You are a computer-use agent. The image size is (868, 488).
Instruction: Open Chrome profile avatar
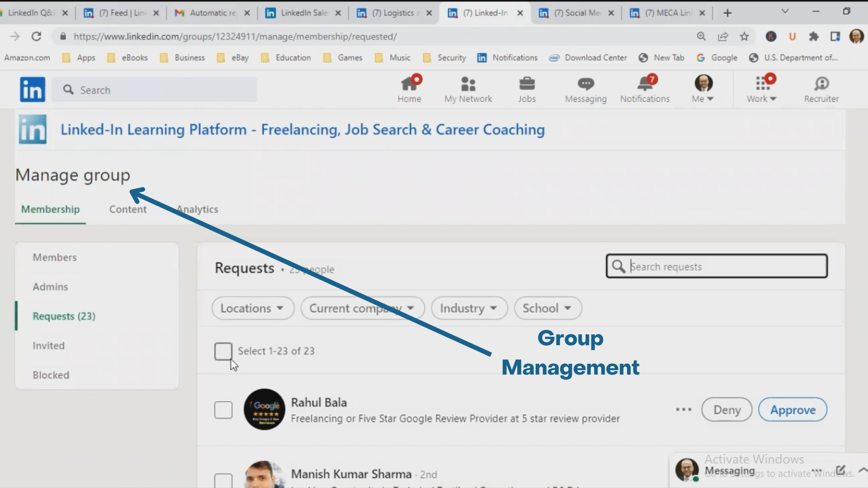[856, 37]
